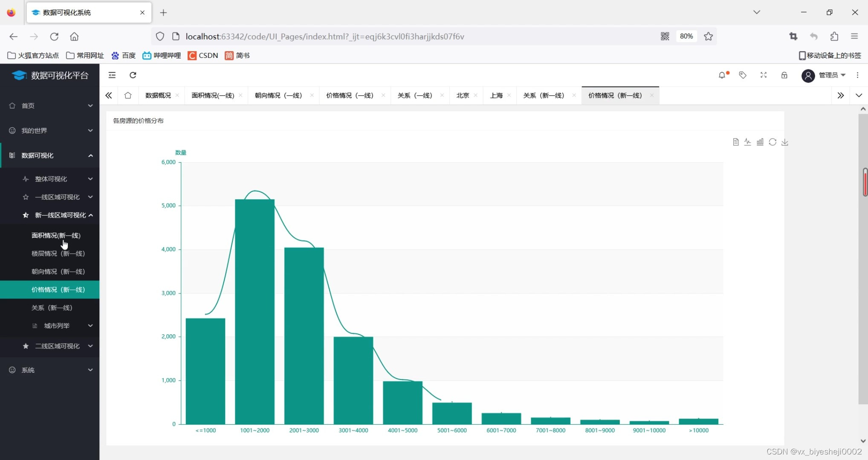The image size is (868, 460).
Task: Click the chart data view icon
Action: [735, 142]
